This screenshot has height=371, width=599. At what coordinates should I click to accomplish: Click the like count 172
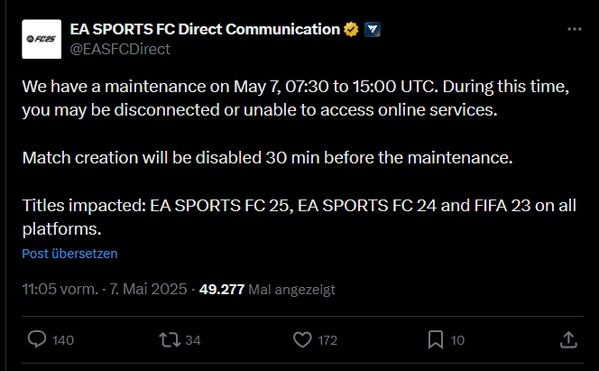pos(327,340)
